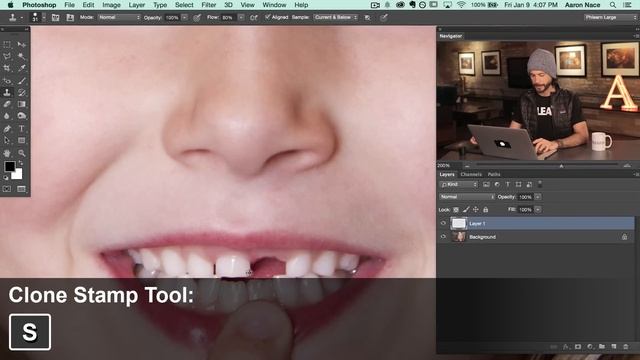Open the clone stamp Mode dropdown

(119, 18)
